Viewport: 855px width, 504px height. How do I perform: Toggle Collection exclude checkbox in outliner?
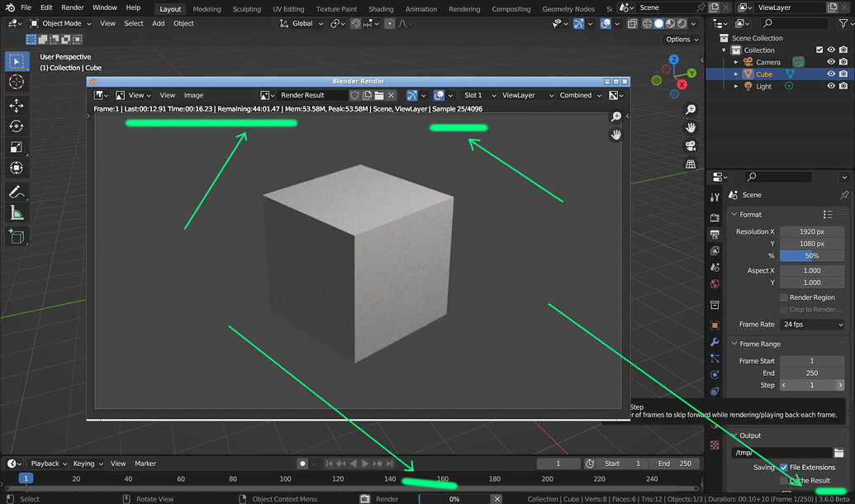tap(819, 50)
